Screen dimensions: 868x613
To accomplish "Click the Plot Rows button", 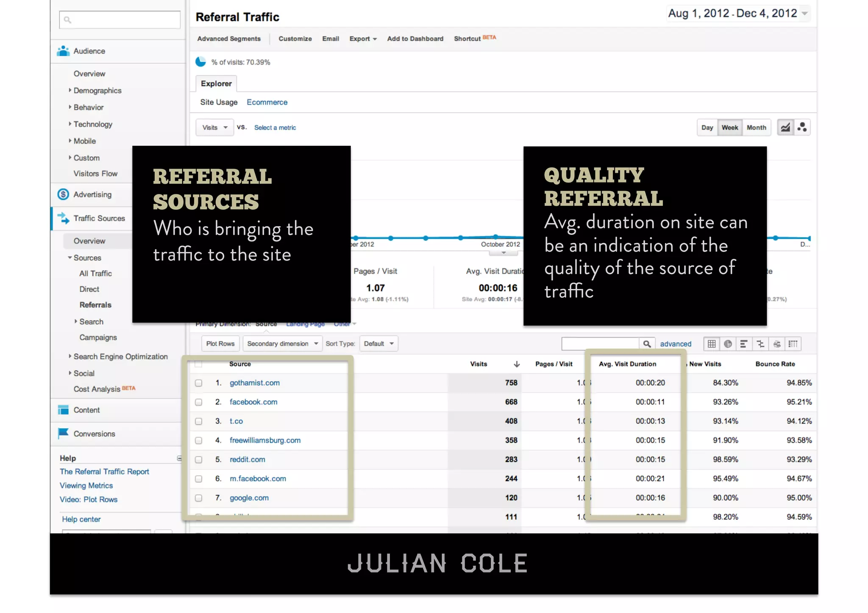I will 220,344.
